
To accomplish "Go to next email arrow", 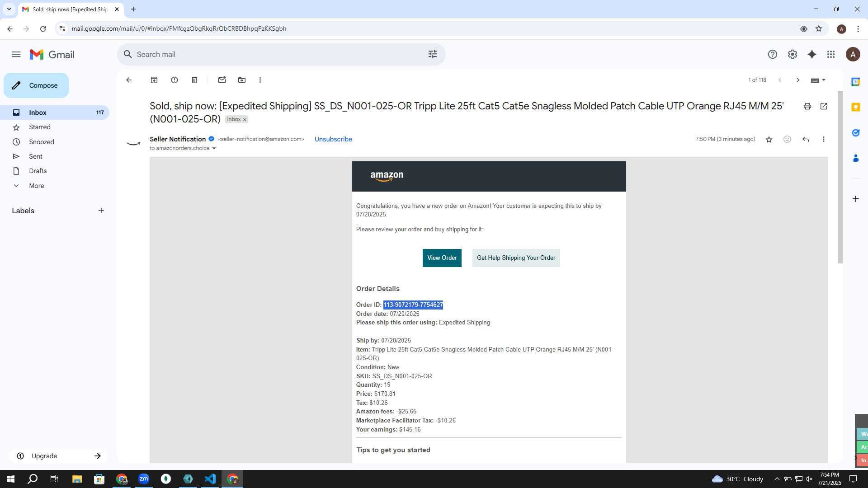I will click(x=798, y=80).
